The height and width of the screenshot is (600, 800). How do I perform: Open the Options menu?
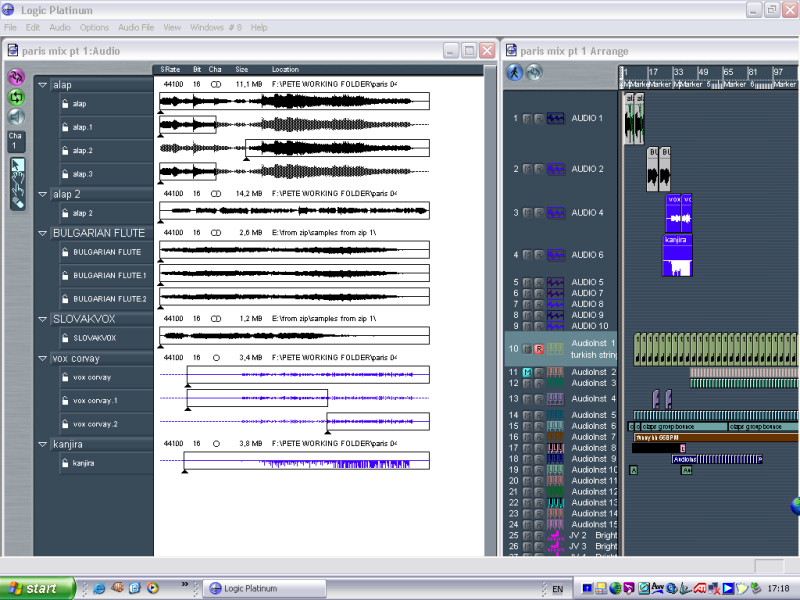94,27
